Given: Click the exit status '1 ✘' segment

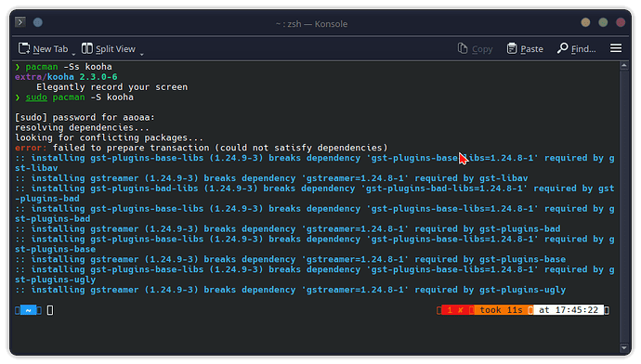Looking at the screenshot, I should pyautogui.click(x=455, y=310).
